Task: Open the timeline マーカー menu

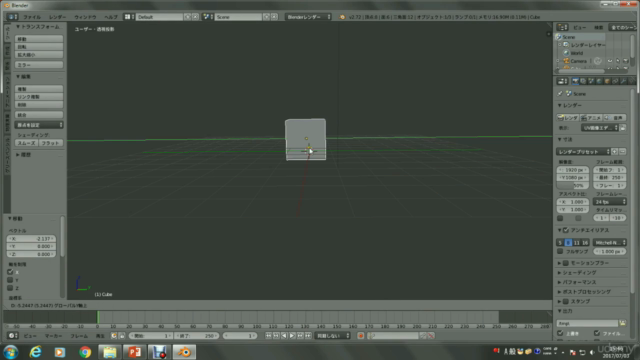Action: [x=53, y=336]
